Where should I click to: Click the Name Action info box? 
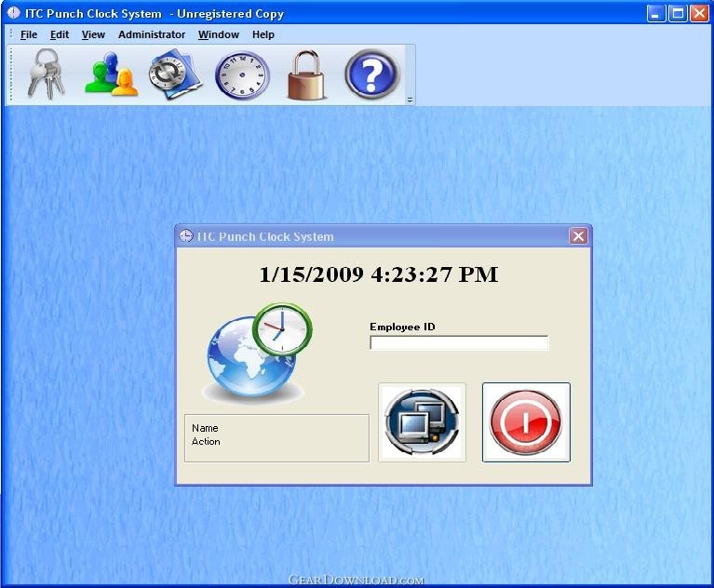276,438
